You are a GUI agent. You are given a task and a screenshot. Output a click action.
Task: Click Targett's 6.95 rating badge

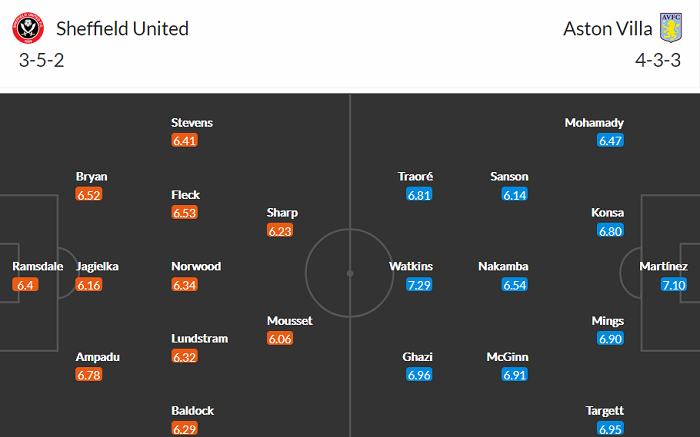click(x=610, y=429)
